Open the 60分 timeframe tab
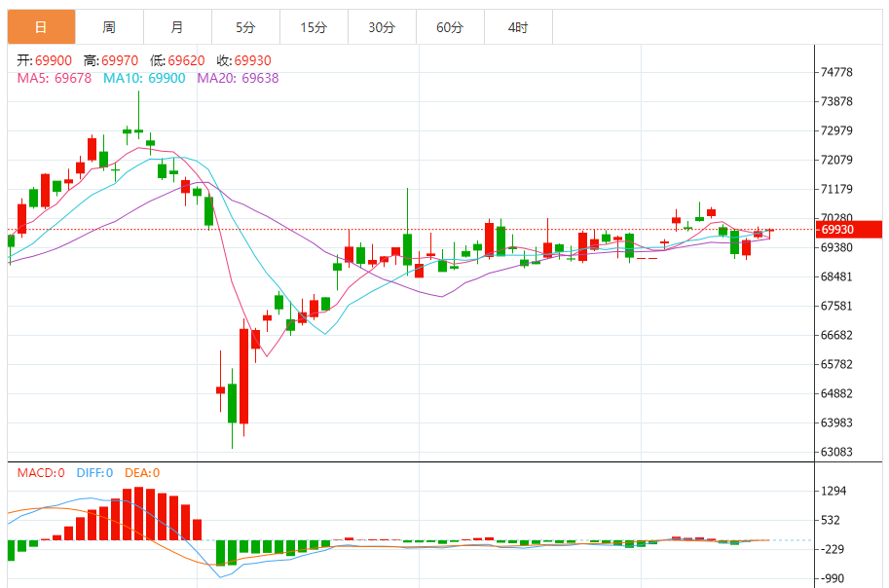This screenshot has width=889, height=588. pyautogui.click(x=450, y=26)
